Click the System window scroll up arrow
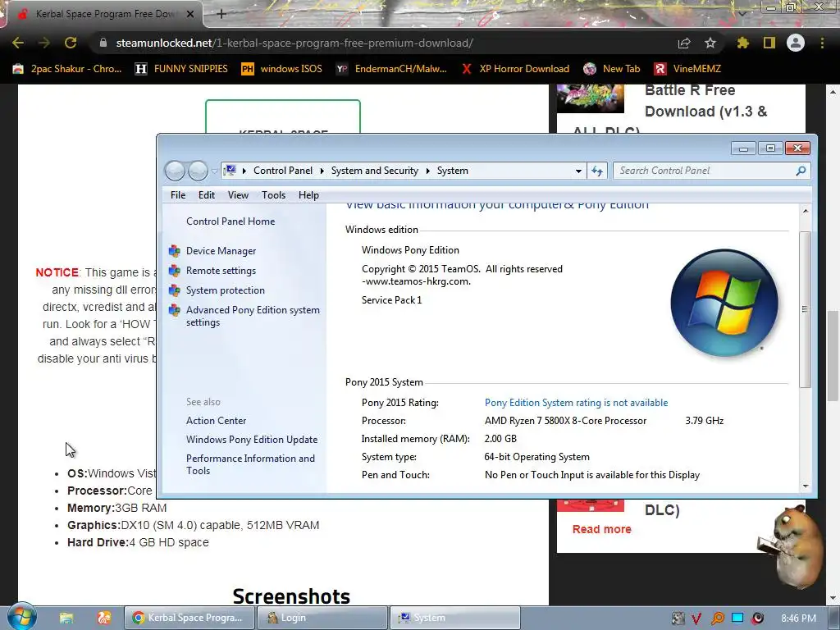840x630 pixels. [x=806, y=211]
